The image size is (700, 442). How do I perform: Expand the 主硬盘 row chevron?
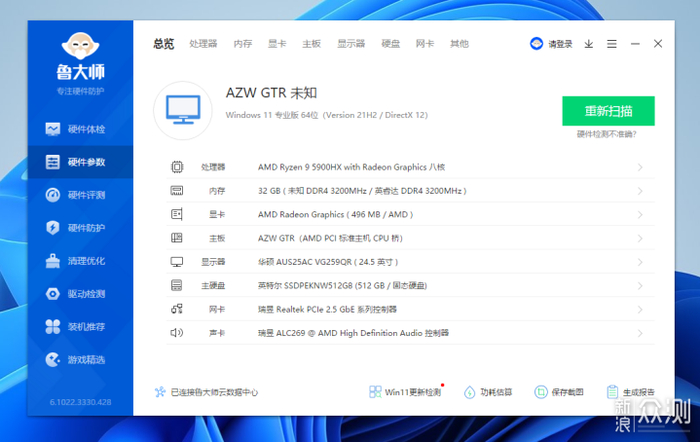[x=640, y=285]
